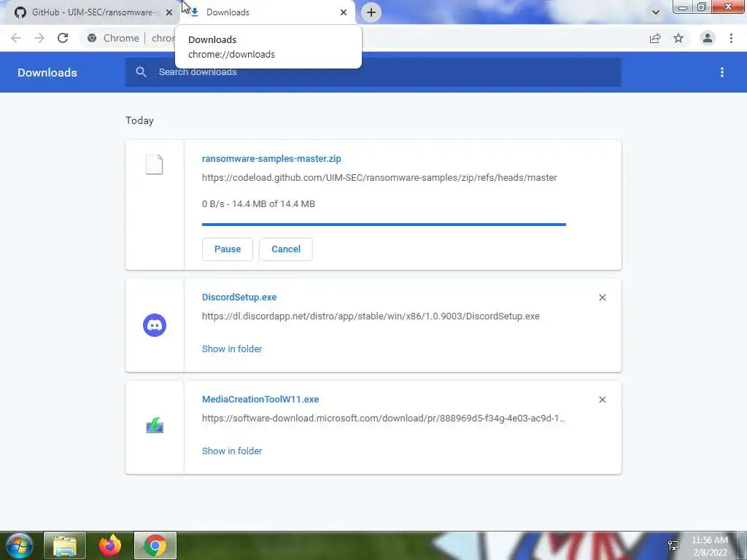
Task: Click the search magnifier icon
Action: pos(141,72)
